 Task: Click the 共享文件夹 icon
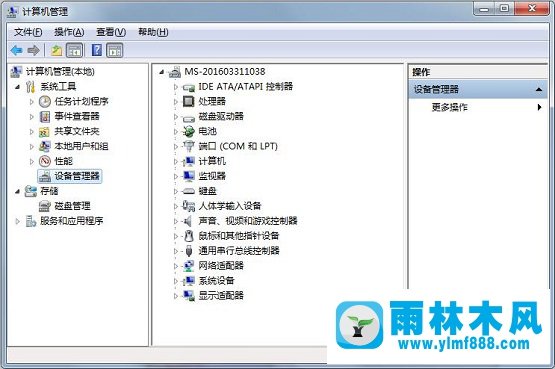click(x=44, y=132)
